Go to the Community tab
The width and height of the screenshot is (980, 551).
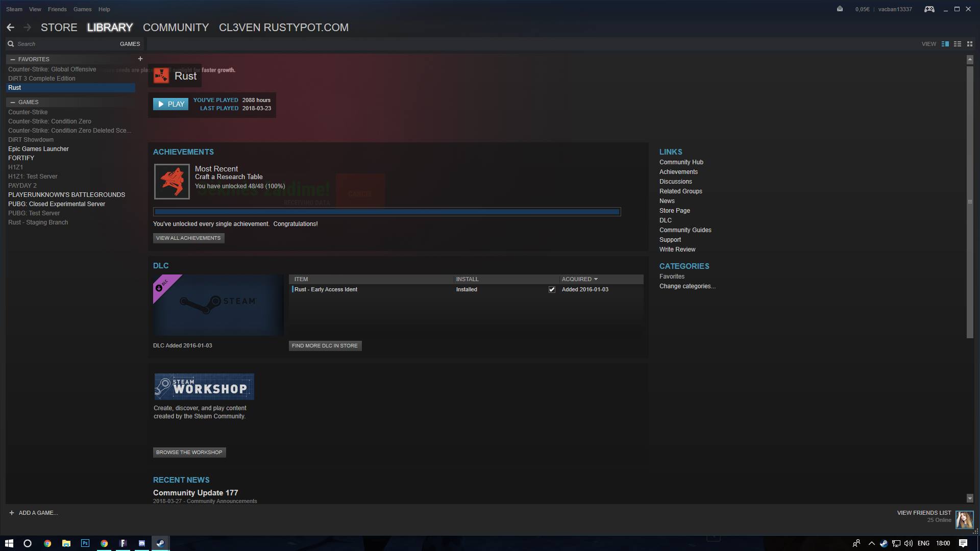pos(176,28)
